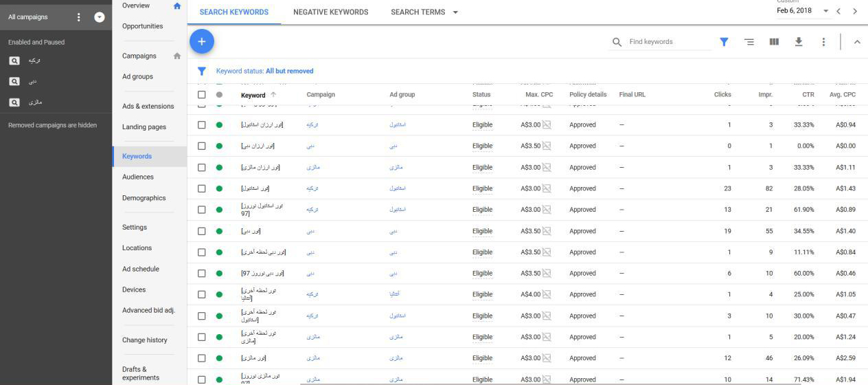Expand the round dropdown arrow beside All campaigns
Viewport: 868px width, 385px height.
[x=100, y=17]
